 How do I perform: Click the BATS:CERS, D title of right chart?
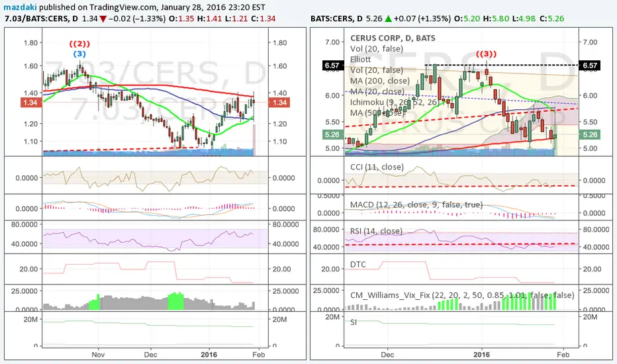click(x=336, y=19)
